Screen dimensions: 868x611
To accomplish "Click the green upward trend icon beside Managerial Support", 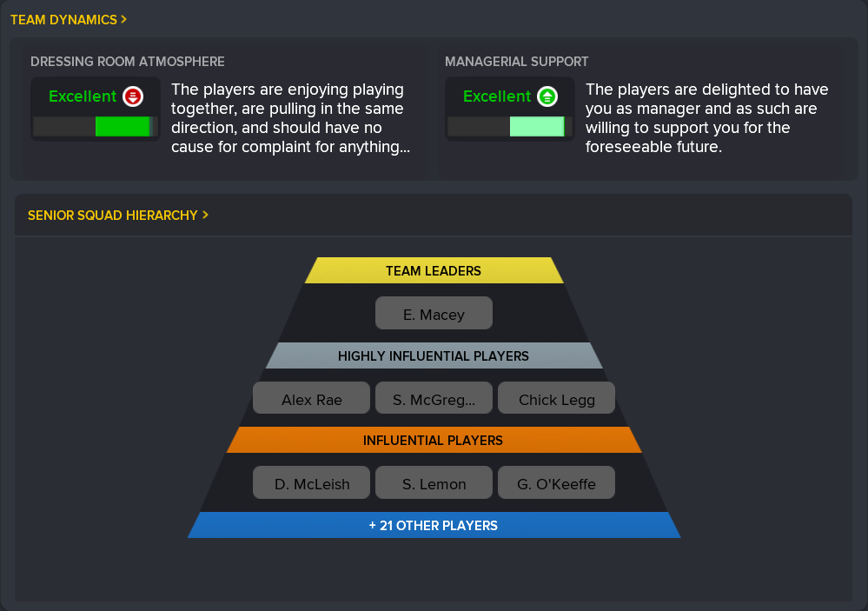I will point(547,96).
